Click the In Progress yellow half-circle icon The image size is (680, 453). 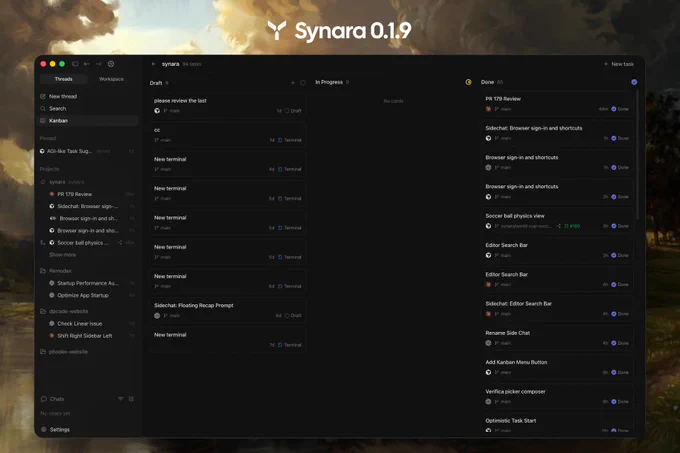click(x=468, y=82)
